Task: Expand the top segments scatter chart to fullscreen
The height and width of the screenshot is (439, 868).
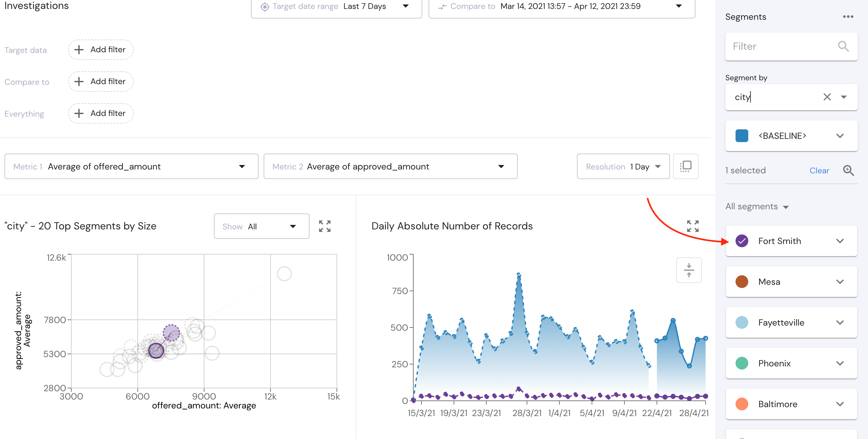Action: click(324, 226)
